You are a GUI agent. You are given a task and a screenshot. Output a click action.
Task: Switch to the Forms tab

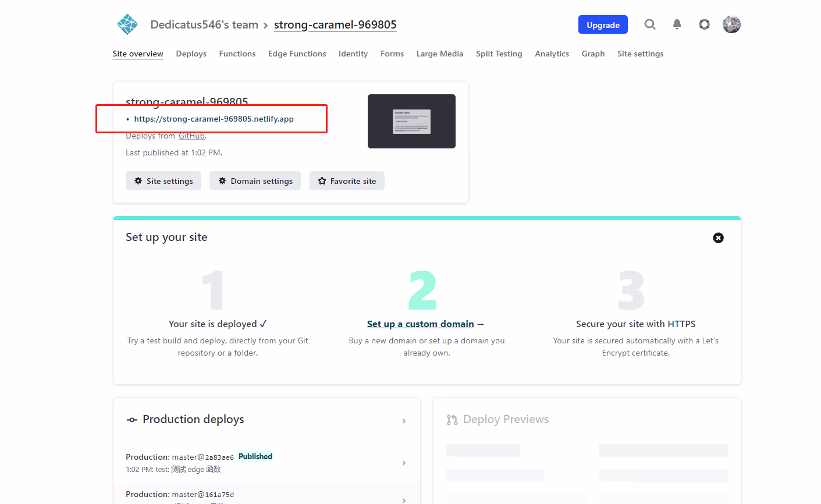[392, 54]
